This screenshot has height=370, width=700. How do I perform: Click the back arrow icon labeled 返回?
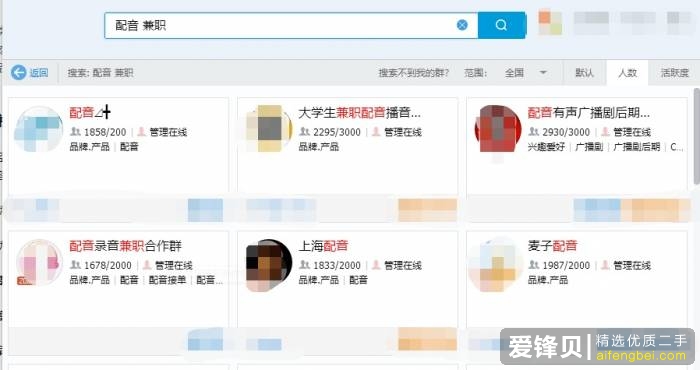[x=19, y=72]
